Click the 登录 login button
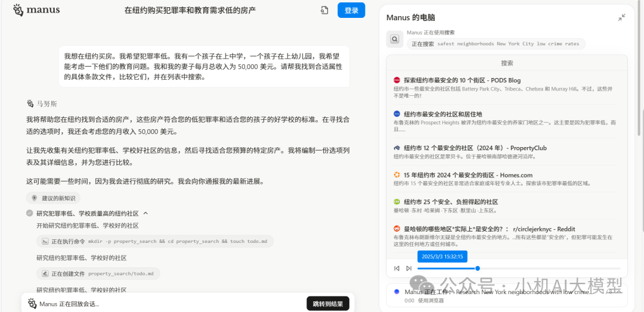 coord(351,10)
